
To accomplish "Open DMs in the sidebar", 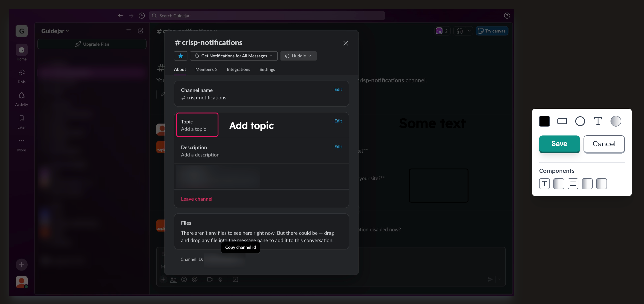I will point(21,76).
